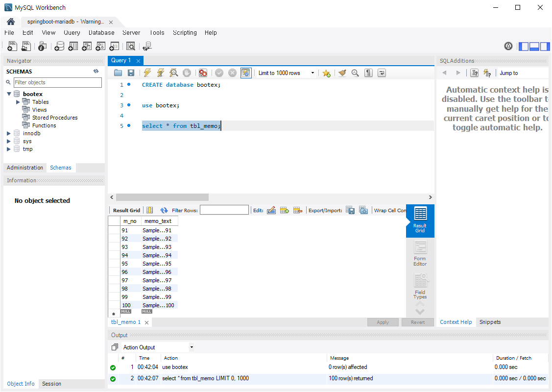
Task: Search table data icon
Action: (131, 46)
